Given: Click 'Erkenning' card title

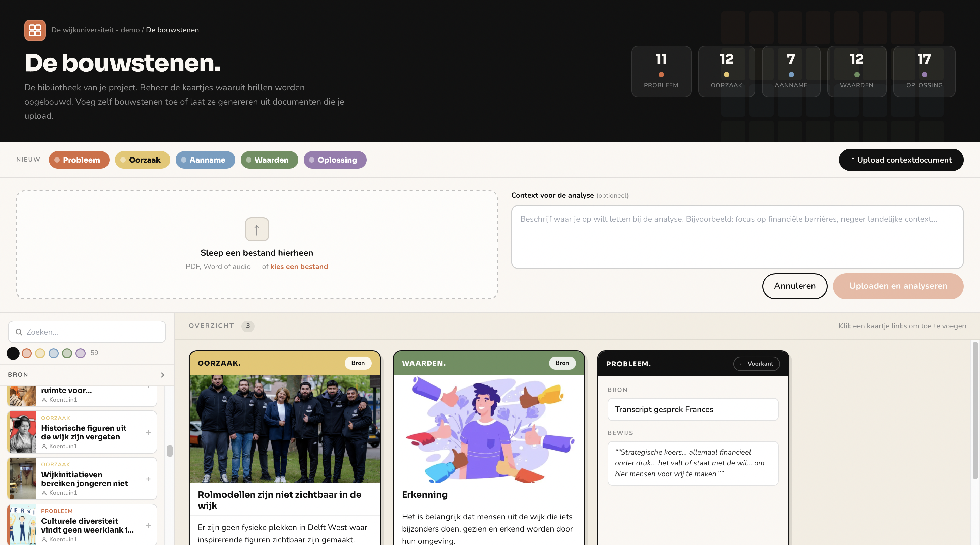Looking at the screenshot, I should (425, 495).
